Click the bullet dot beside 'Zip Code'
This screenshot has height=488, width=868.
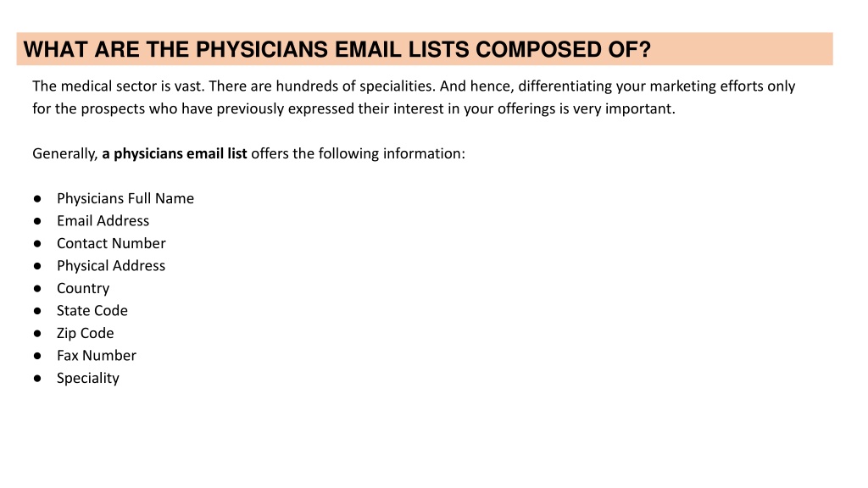(x=37, y=333)
